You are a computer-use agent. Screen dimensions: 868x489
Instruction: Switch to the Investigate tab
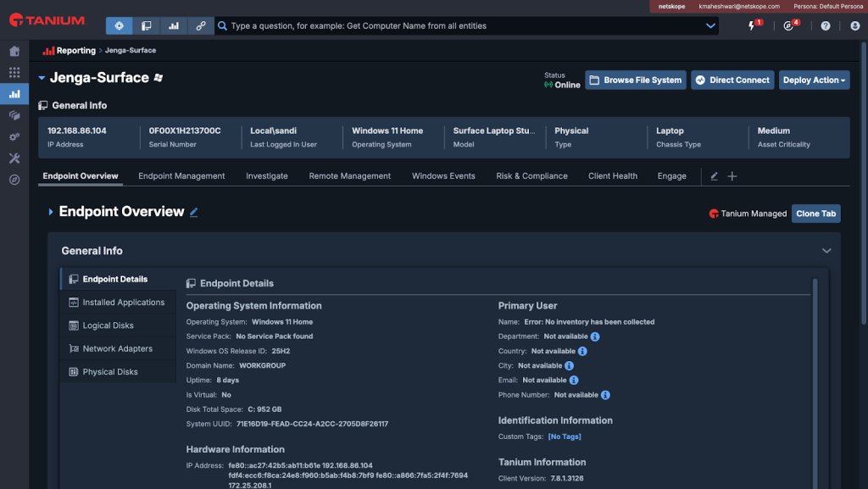(267, 176)
